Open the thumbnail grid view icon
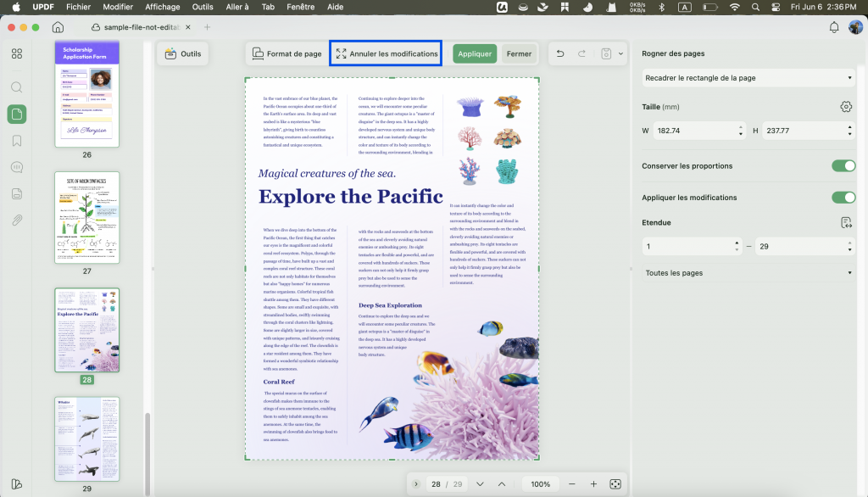Viewport: 868px width, 497px height. [x=17, y=53]
